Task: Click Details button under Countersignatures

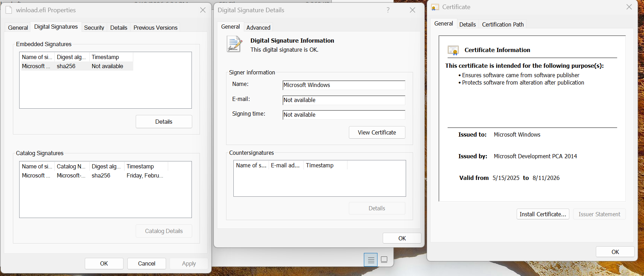Action: (x=377, y=208)
